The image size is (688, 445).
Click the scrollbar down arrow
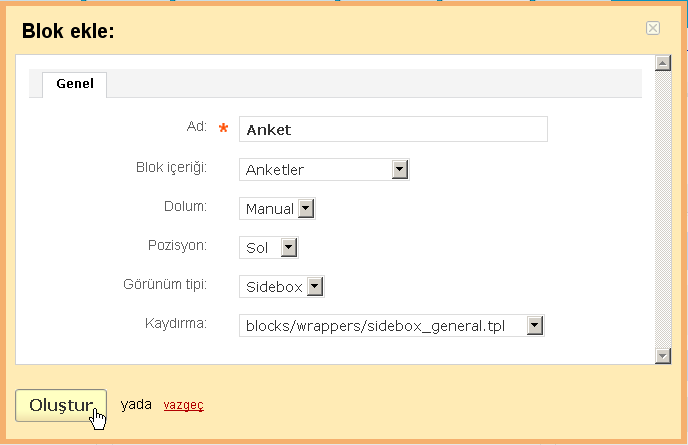coord(663,355)
